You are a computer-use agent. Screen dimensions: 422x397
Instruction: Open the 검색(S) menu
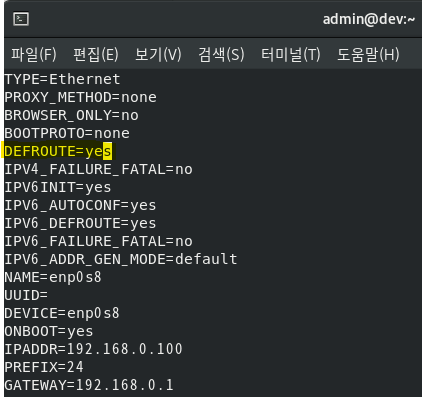pyautogui.click(x=221, y=54)
